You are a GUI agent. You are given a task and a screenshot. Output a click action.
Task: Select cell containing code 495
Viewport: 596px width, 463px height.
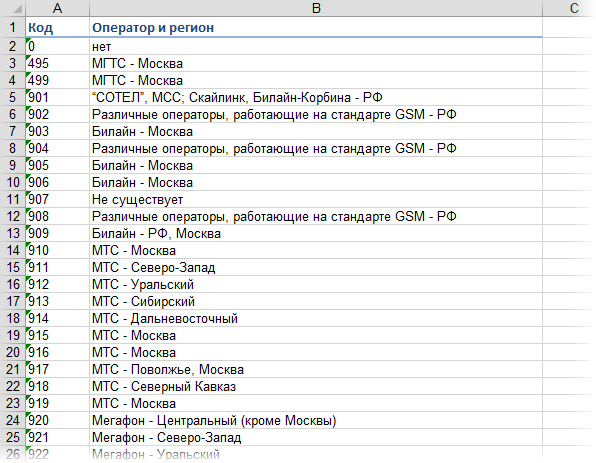pos(57,63)
